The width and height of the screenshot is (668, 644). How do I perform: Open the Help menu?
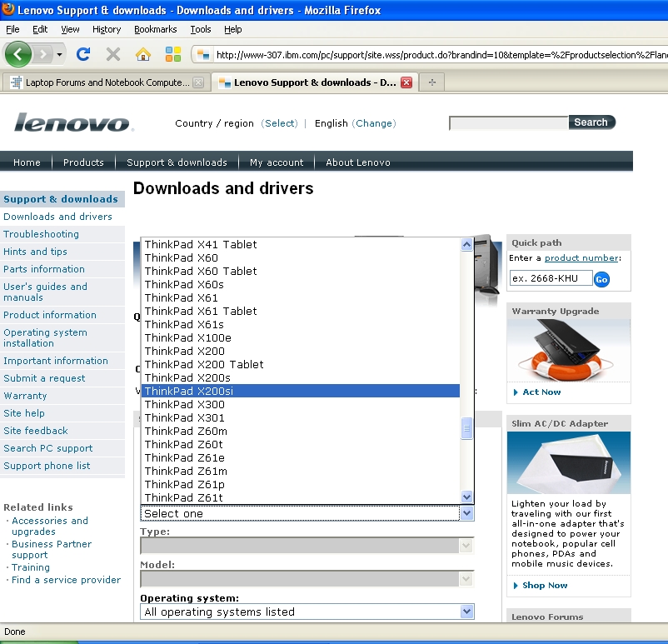coord(232,29)
